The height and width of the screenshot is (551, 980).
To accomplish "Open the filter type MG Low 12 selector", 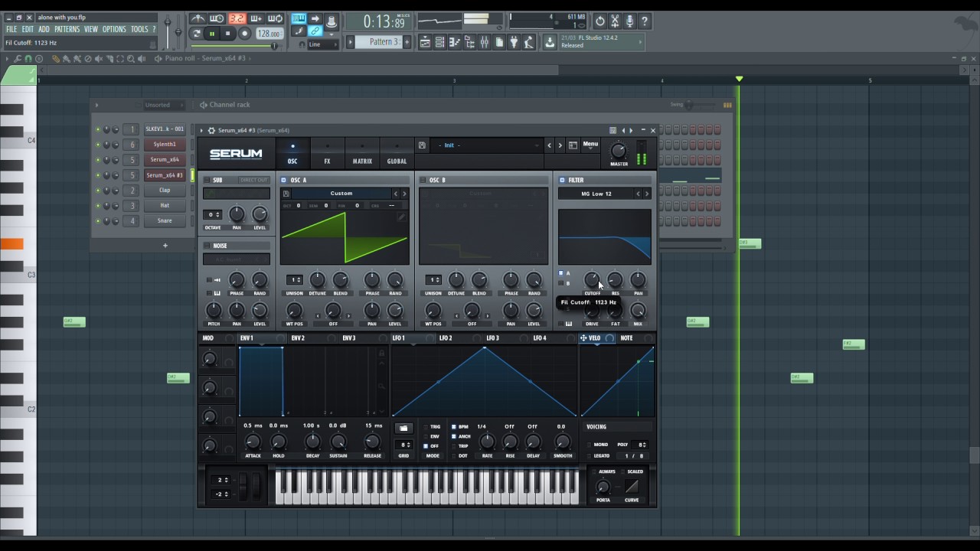I will pyautogui.click(x=596, y=194).
